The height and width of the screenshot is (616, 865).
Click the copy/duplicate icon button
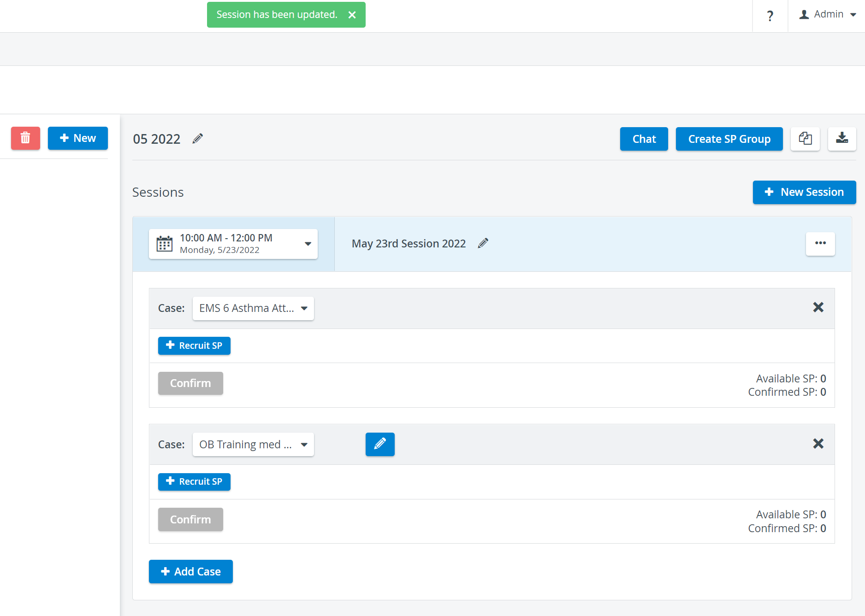coord(805,139)
